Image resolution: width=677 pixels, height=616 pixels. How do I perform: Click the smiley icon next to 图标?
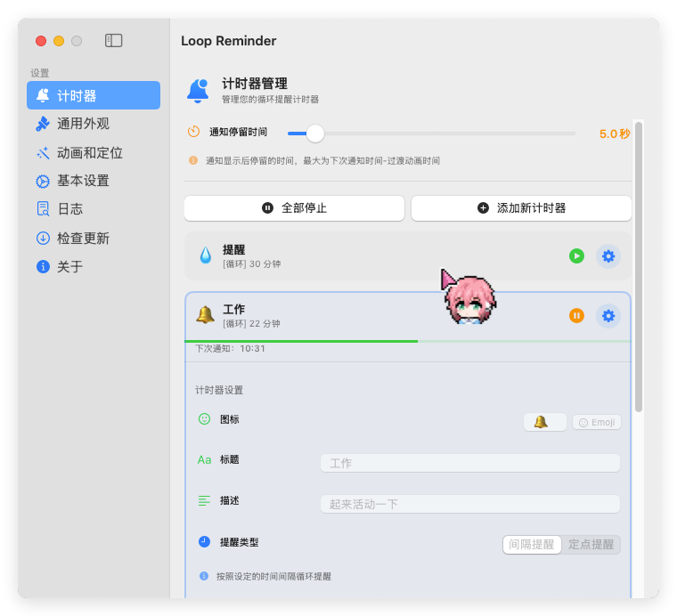204,419
